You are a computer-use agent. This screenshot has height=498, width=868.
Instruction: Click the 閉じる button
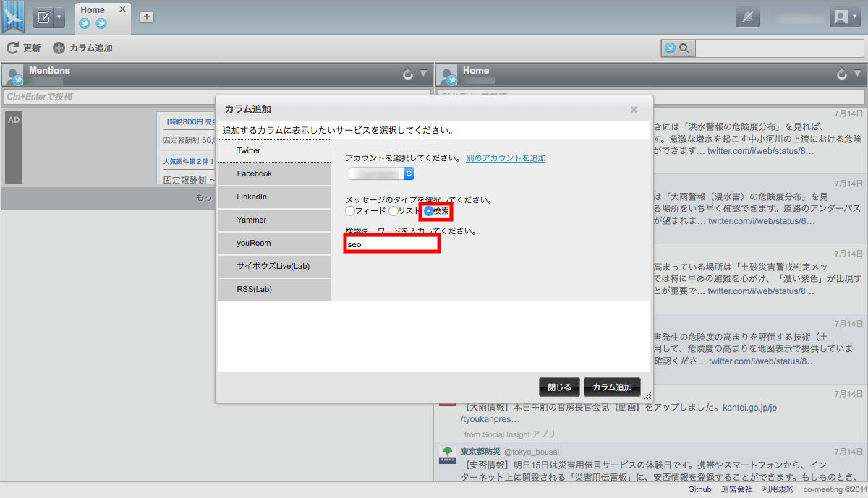(x=560, y=387)
